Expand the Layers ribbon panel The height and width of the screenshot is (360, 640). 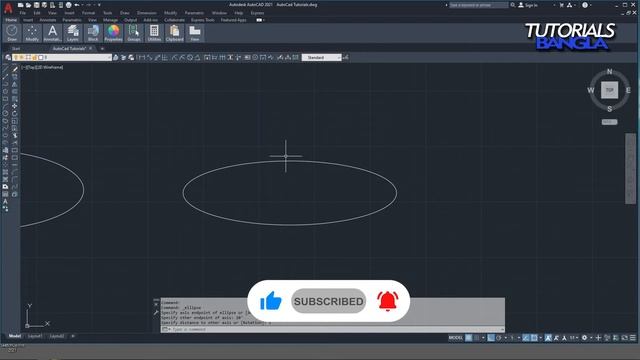[x=73, y=33]
